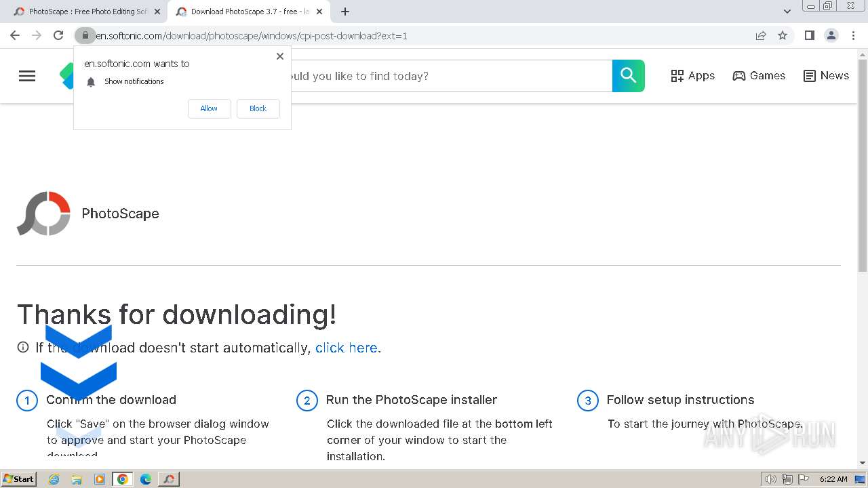
Task: Share this page icon
Action: pyautogui.click(x=761, y=35)
